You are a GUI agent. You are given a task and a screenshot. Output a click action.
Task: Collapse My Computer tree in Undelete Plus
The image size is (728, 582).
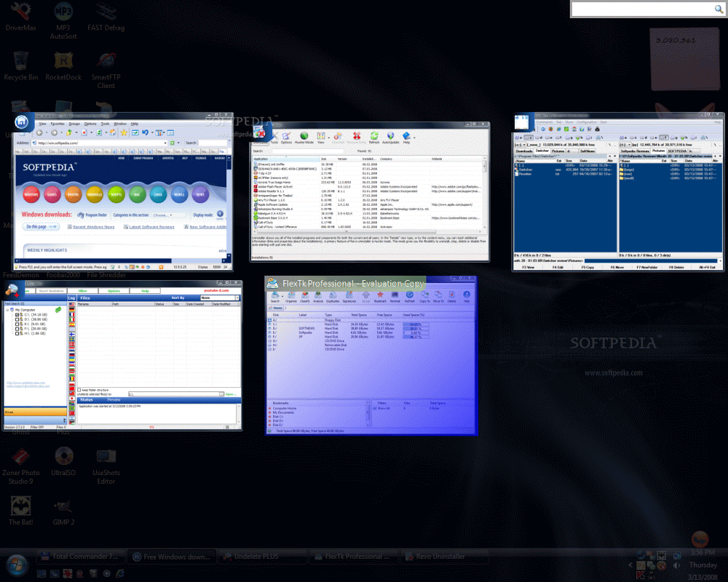pos(7,310)
